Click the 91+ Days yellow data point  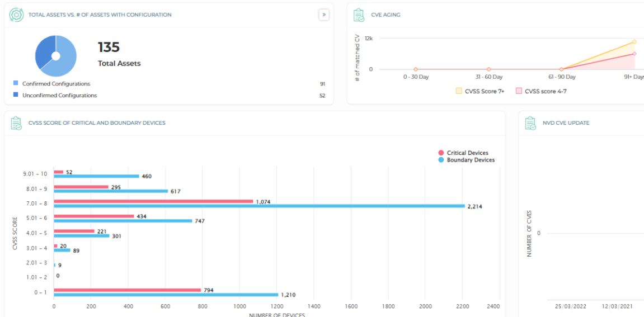(634, 41)
